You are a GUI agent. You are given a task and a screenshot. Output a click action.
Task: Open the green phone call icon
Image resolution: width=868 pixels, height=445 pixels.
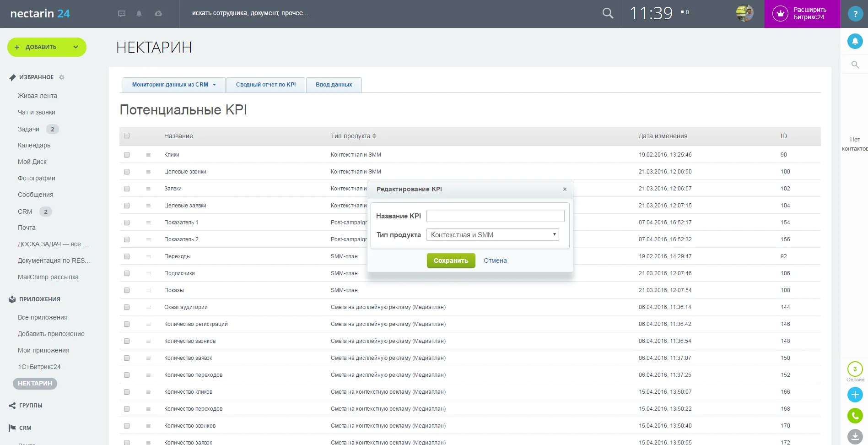pos(855,416)
